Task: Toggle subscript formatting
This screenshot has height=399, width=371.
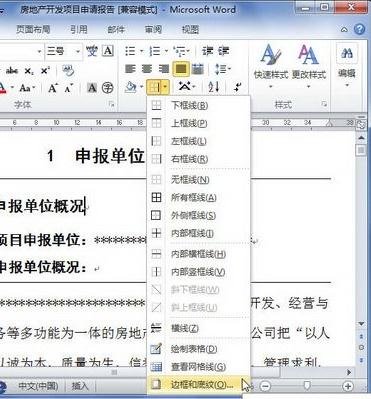Action: click(x=29, y=71)
